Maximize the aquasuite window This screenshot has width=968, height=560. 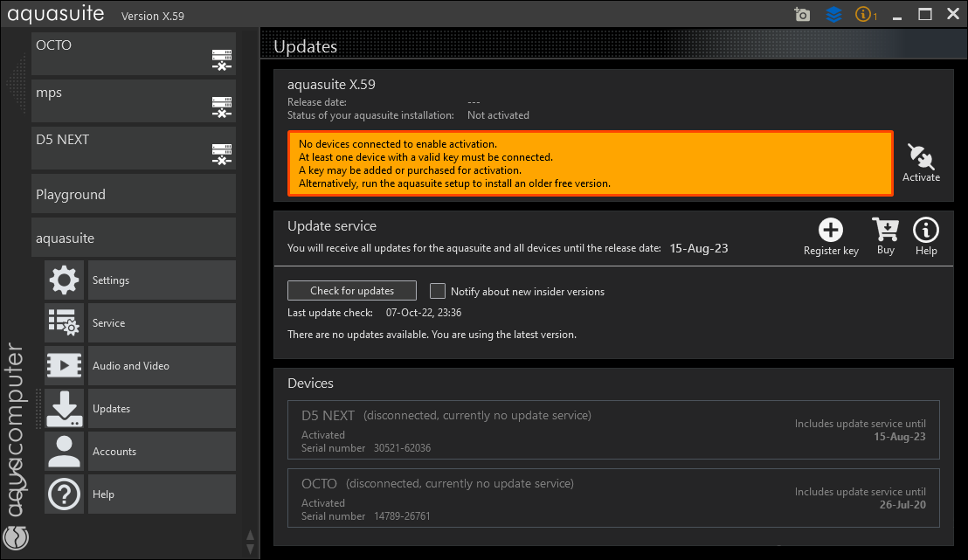click(x=925, y=14)
